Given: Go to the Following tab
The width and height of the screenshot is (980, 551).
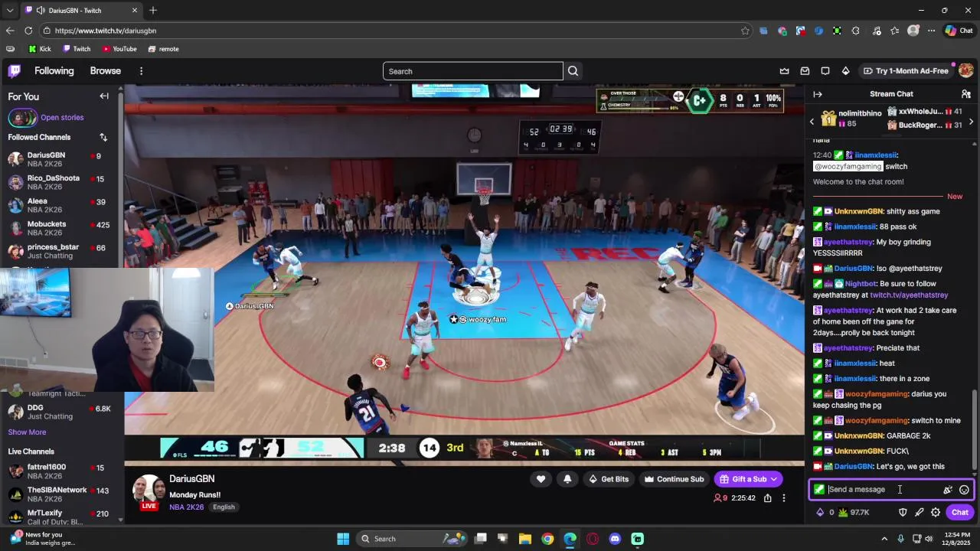Looking at the screenshot, I should (54, 71).
